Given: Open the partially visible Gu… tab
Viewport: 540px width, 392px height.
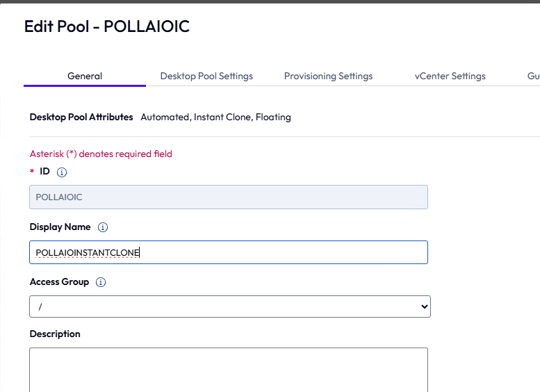Looking at the screenshot, I should coord(534,76).
